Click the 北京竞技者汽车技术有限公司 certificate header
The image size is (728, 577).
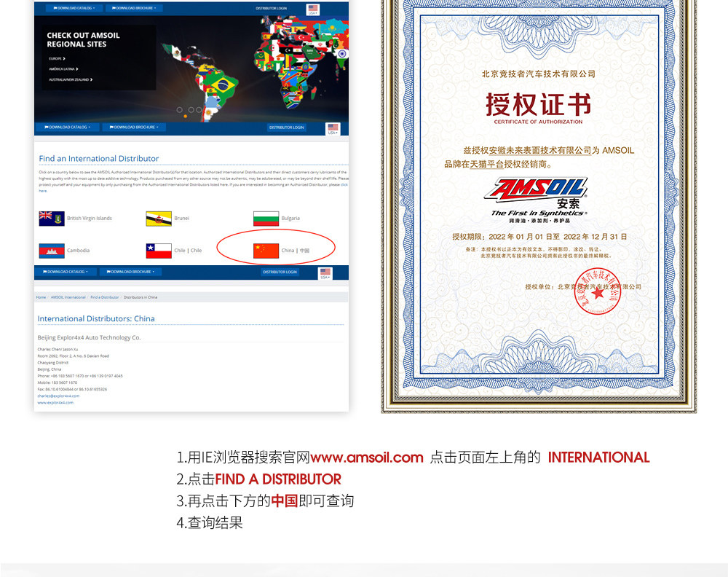[x=539, y=74]
